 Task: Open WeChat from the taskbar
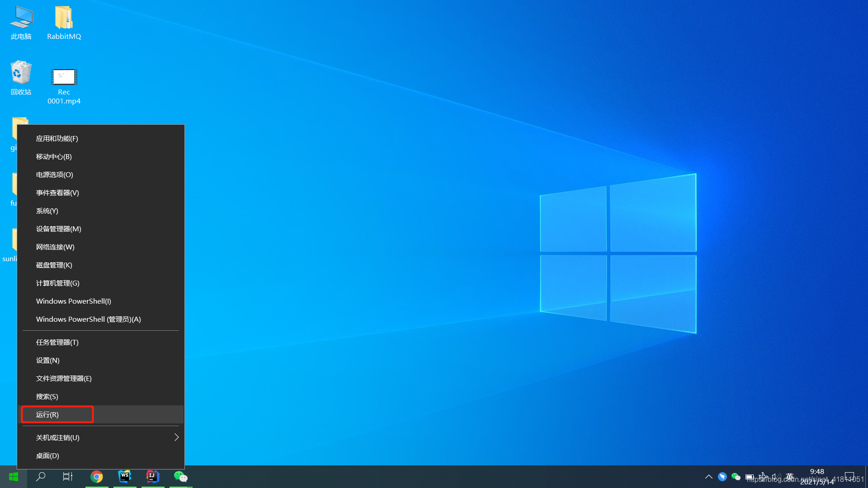click(x=181, y=477)
